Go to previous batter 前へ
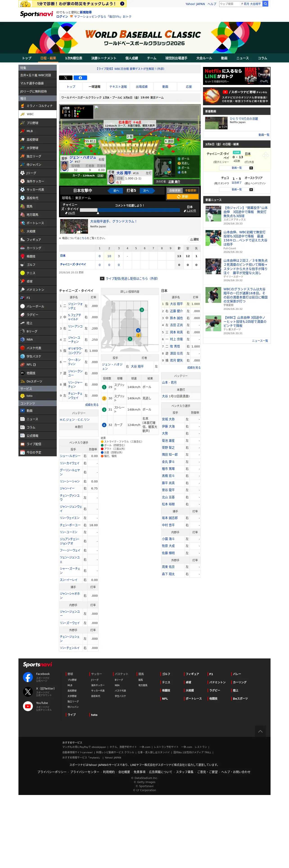This screenshot has height=868, width=289. click(x=115, y=191)
